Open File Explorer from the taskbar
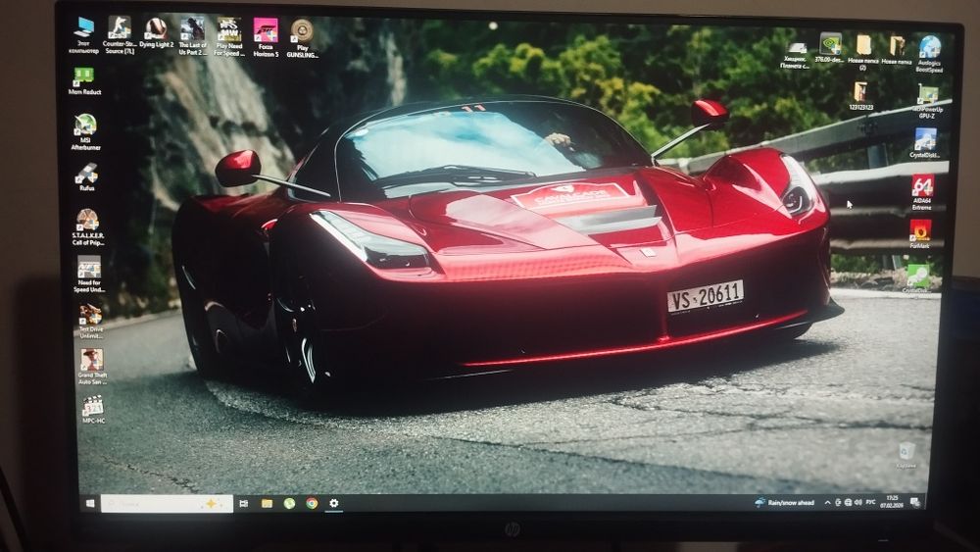The height and width of the screenshot is (552, 980). coord(267,503)
